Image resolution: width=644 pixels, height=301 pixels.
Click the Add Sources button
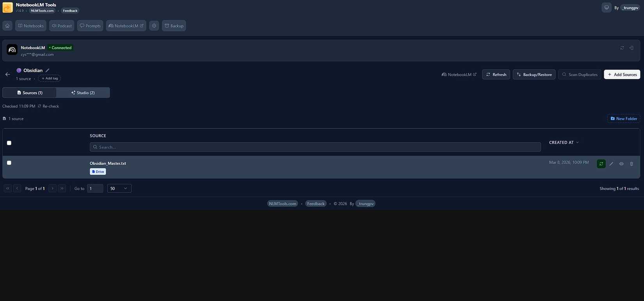[622, 74]
